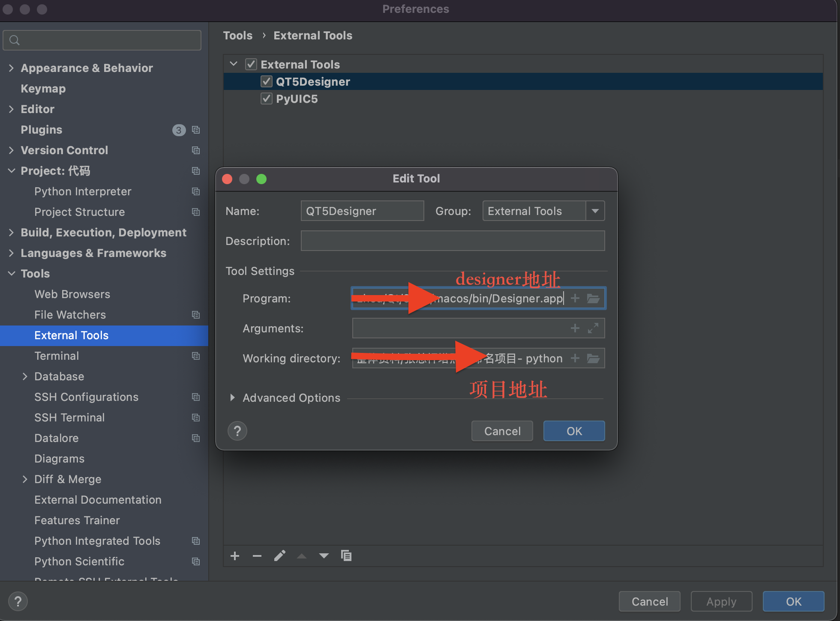Expand the Database section
This screenshot has height=621, width=840.
(x=25, y=376)
